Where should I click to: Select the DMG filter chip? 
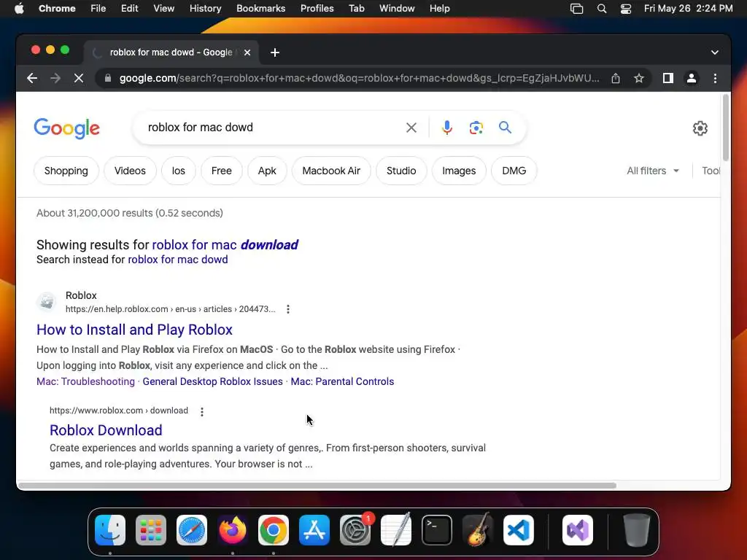(514, 171)
